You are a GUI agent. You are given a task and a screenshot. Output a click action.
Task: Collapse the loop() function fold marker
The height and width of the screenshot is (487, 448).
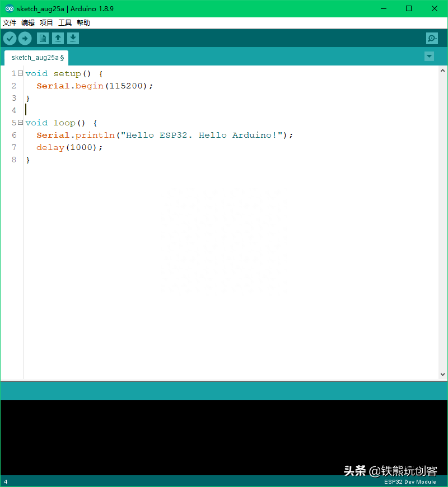[20, 123]
